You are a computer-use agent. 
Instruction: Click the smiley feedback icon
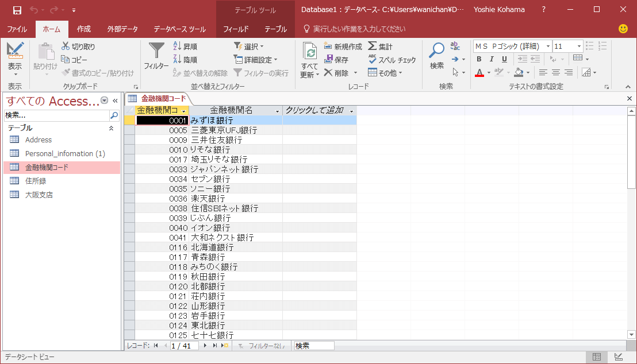(623, 29)
